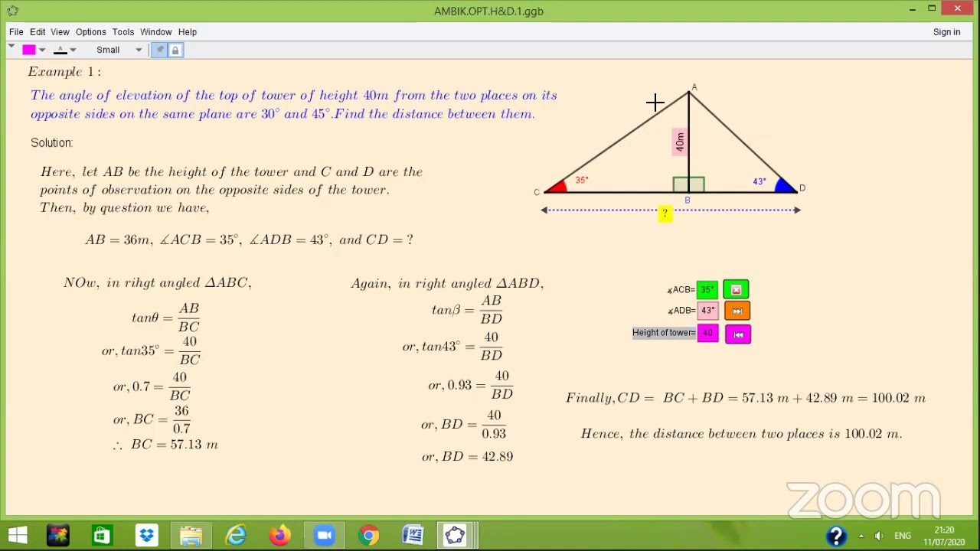Open the background color dropdown arrow
Image resolution: width=980 pixels, height=551 pixels.
coord(42,50)
